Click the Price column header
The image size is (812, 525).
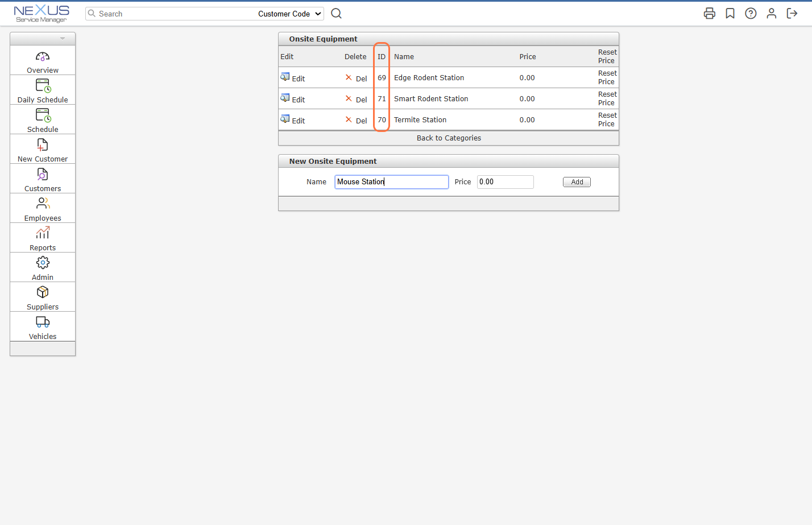[x=528, y=57]
